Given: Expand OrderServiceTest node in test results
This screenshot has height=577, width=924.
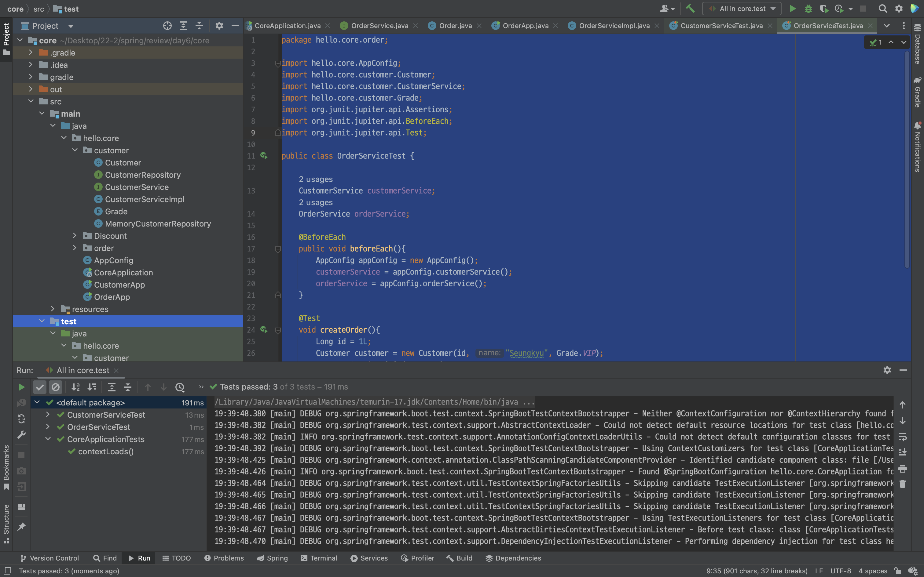Looking at the screenshot, I should click(x=48, y=427).
